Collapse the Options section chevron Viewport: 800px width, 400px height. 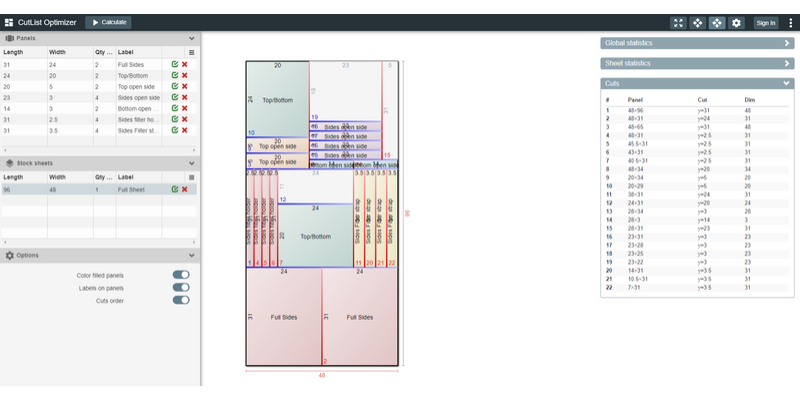click(192, 255)
